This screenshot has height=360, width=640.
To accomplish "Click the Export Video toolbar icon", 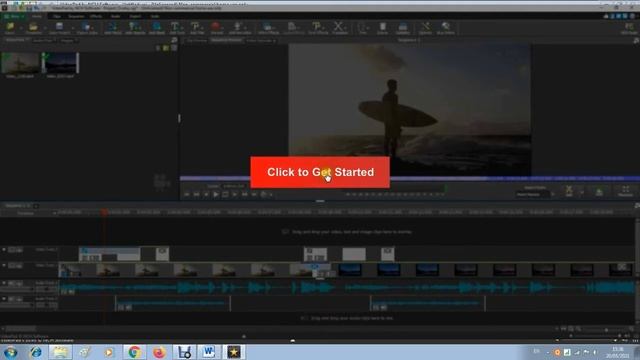I will pyautogui.click(x=87, y=28).
